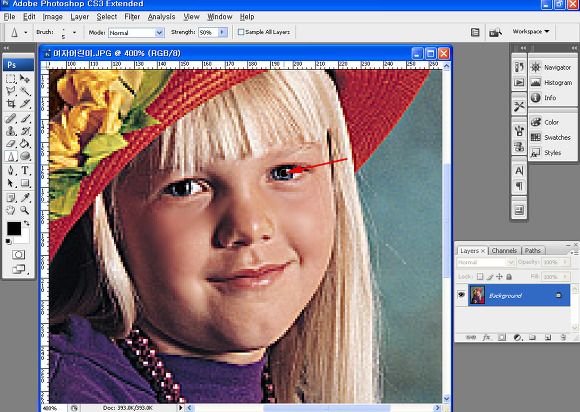Open the Layer menu
Viewport: 580px width, 412px height.
[x=80, y=17]
